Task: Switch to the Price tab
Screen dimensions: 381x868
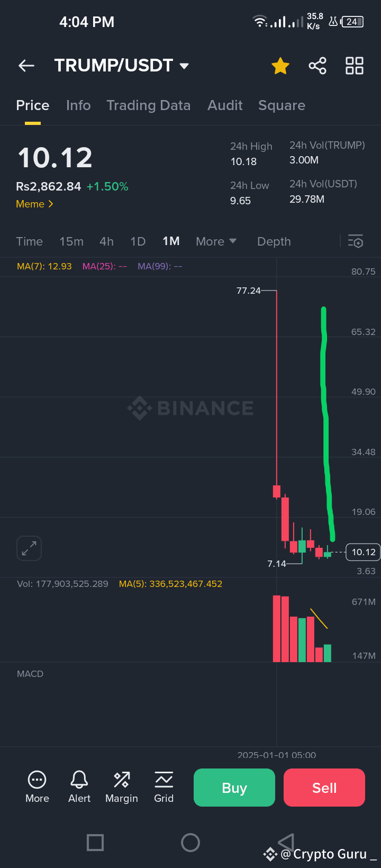Action: click(x=33, y=105)
